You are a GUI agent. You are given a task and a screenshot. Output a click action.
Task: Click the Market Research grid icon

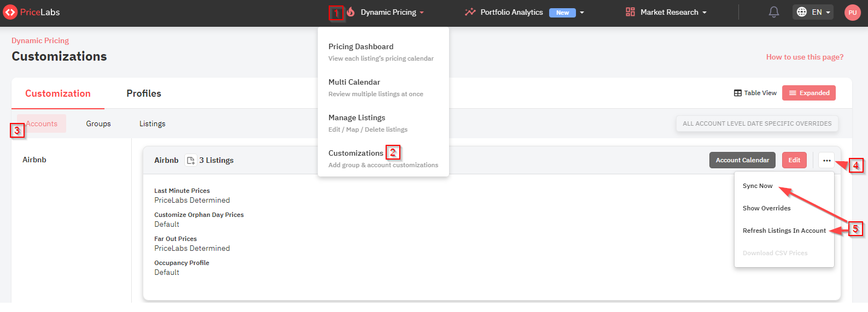tap(631, 12)
